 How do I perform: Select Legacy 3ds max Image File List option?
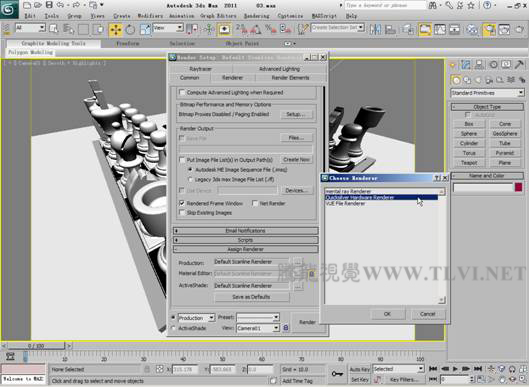(190, 179)
